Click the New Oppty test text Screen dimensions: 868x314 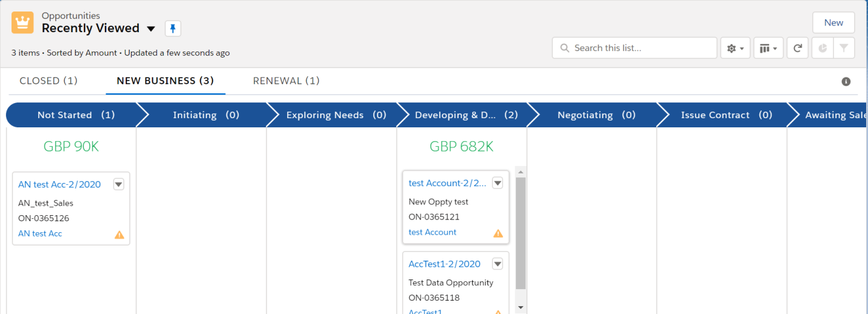[x=438, y=202]
